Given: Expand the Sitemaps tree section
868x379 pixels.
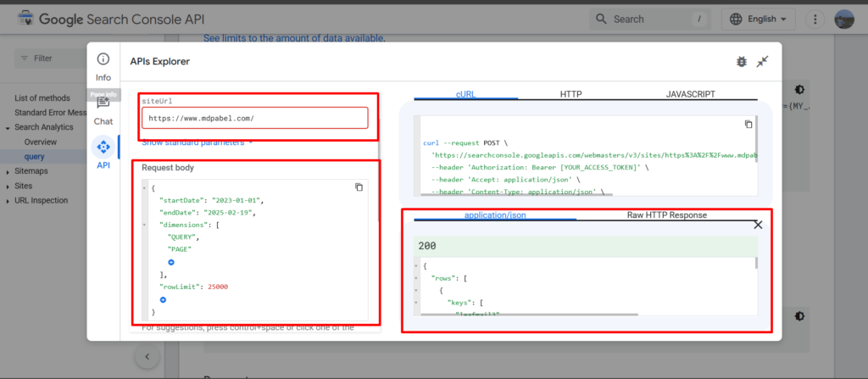Looking at the screenshot, I should [x=8, y=172].
